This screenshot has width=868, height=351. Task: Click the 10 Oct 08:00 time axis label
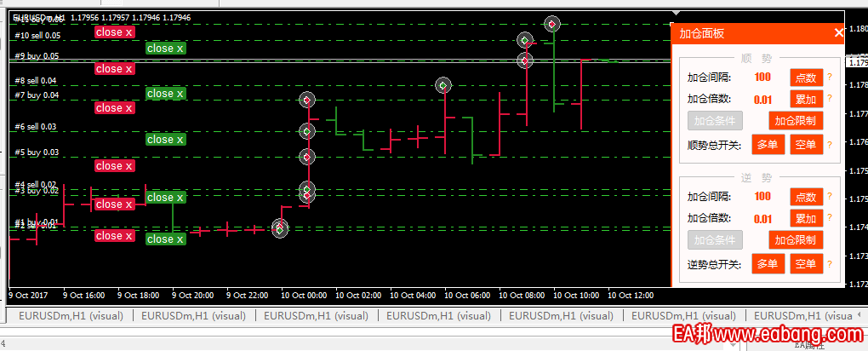522,296
